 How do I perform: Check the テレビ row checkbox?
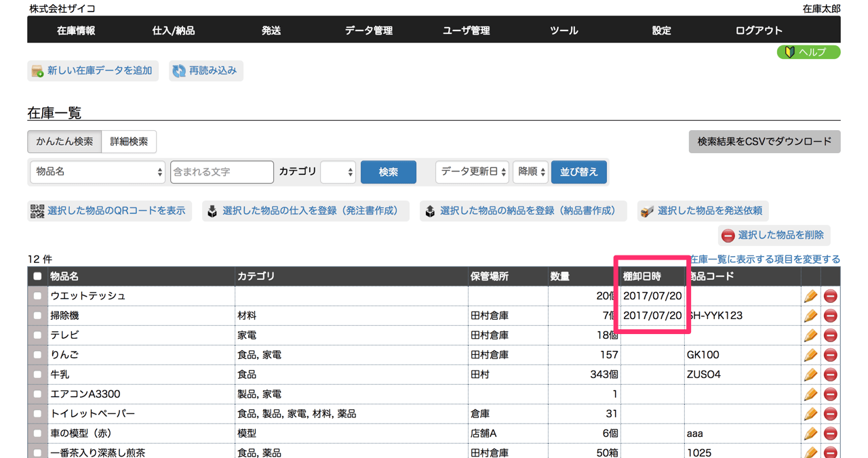click(x=37, y=335)
